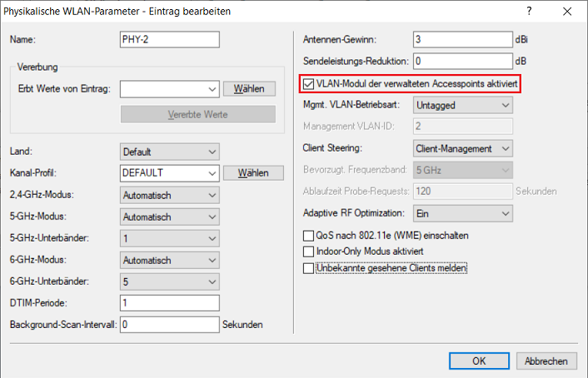Expand the Kanal-Profil combo box

(x=212, y=173)
